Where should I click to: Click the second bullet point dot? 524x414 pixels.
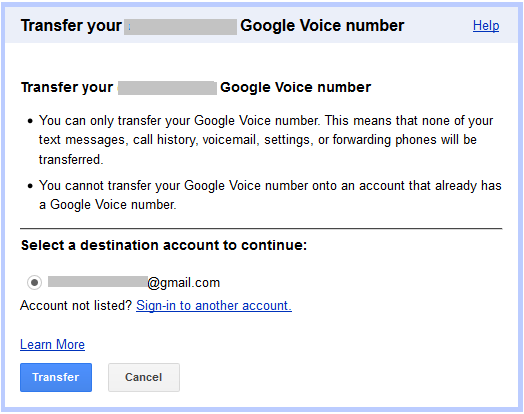[x=30, y=186]
